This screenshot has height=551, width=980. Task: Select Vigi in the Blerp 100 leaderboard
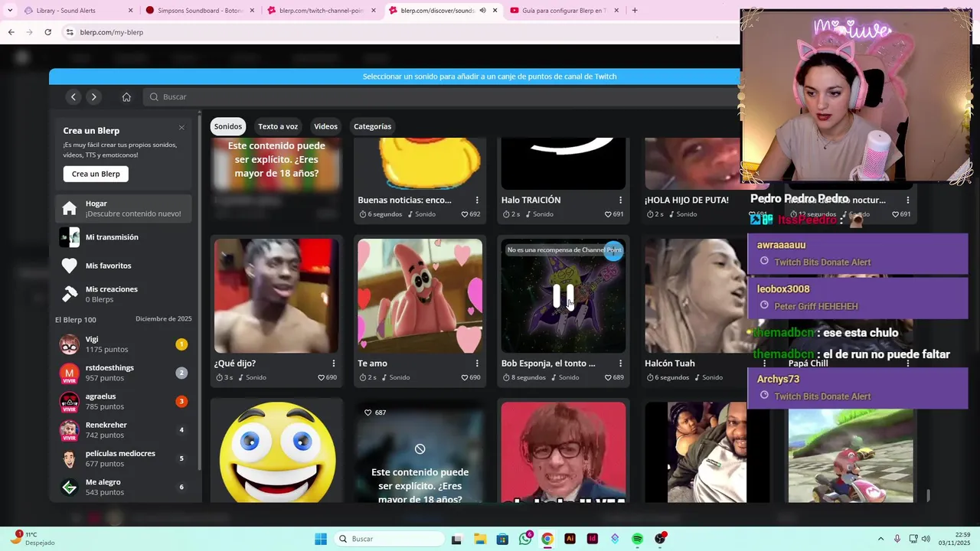[x=123, y=344]
